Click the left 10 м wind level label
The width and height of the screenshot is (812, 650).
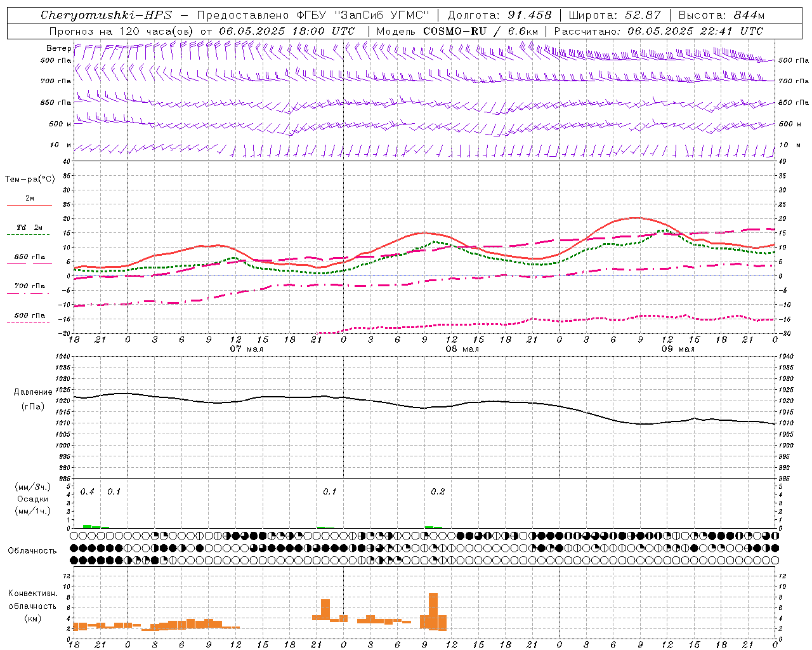[x=60, y=145]
